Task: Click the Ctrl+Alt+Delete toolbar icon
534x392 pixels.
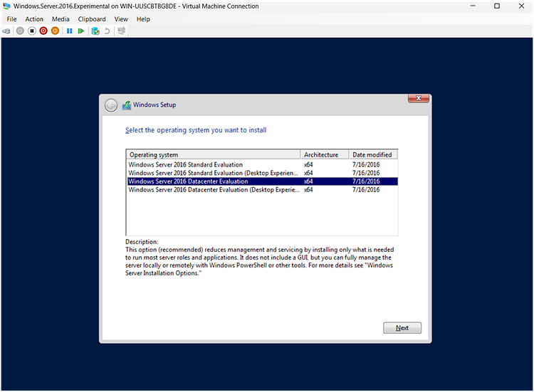Action: coord(6,31)
